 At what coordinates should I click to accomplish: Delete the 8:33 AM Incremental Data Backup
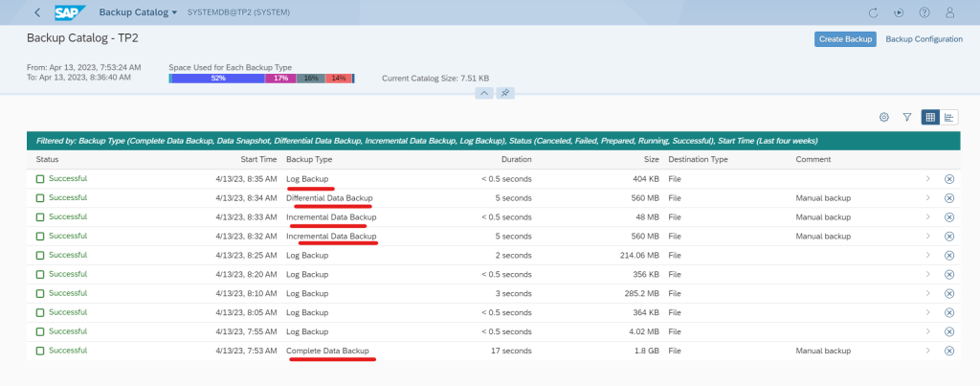pyautogui.click(x=948, y=217)
